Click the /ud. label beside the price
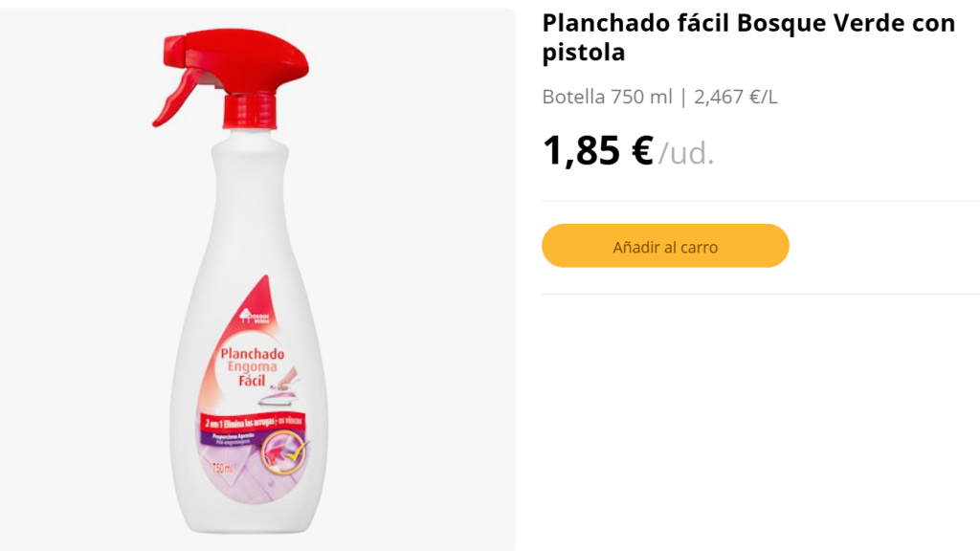This screenshot has width=980, height=551. (x=686, y=154)
